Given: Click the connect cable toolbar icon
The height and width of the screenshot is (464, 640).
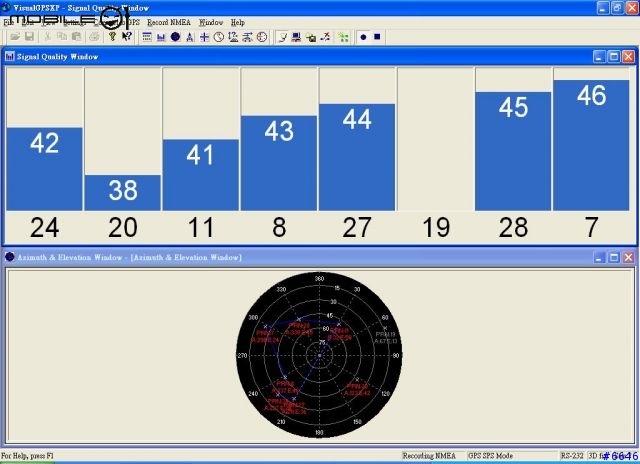Looking at the screenshot, I should coord(282,37).
